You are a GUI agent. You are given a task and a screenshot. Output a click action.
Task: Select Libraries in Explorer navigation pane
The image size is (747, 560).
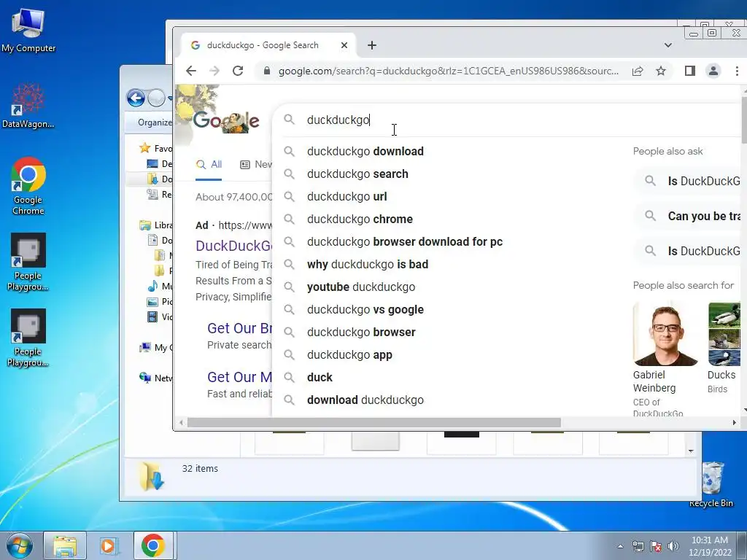(156, 225)
